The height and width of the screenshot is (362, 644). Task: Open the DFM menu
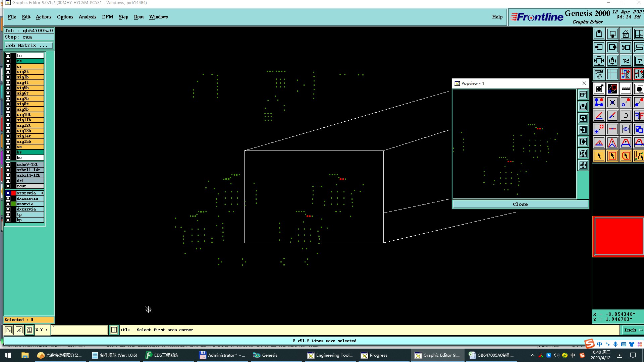tap(107, 17)
